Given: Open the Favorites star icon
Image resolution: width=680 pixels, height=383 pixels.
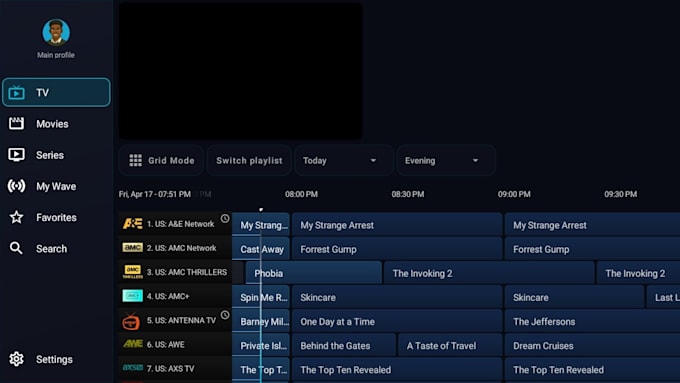Looking at the screenshot, I should tap(16, 217).
